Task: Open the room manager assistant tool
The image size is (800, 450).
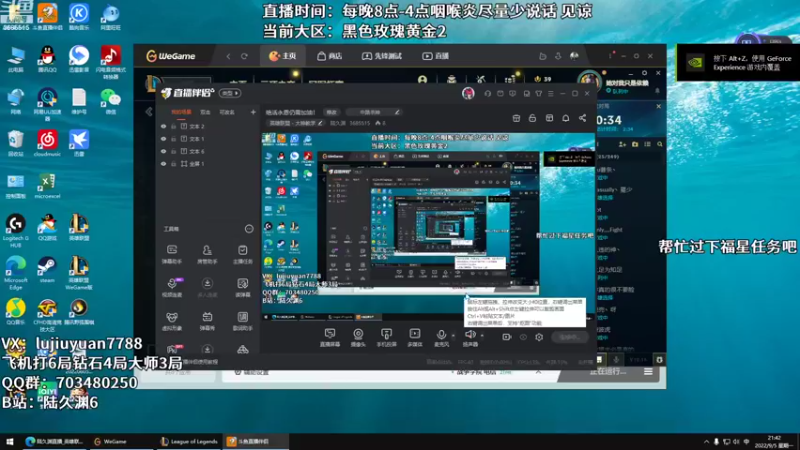Action: [x=207, y=254]
